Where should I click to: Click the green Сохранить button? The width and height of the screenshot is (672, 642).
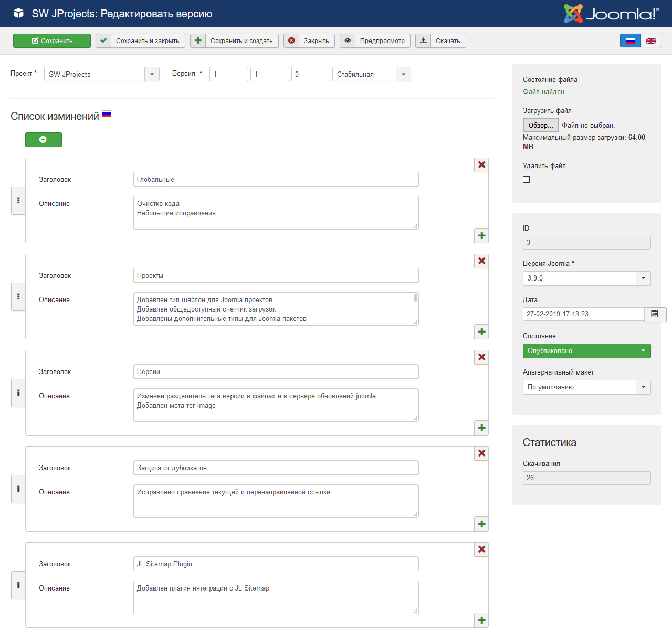[52, 40]
